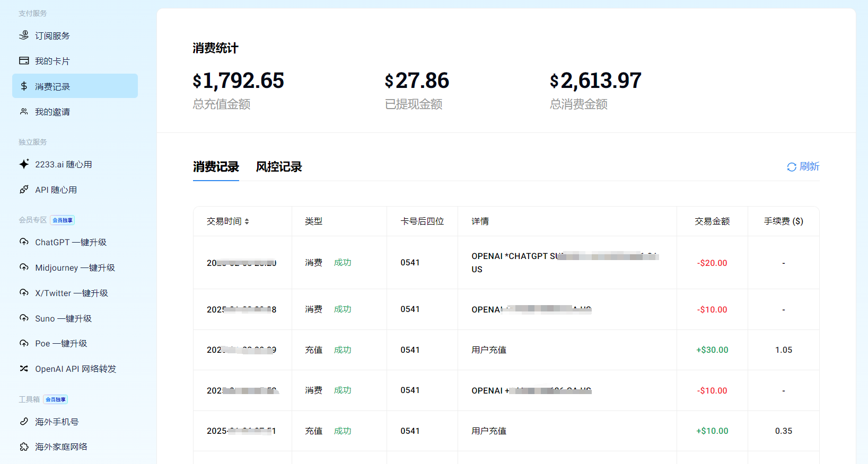Go to X/Twitter 一键升级
Image resolution: width=868 pixels, height=464 pixels.
(72, 293)
